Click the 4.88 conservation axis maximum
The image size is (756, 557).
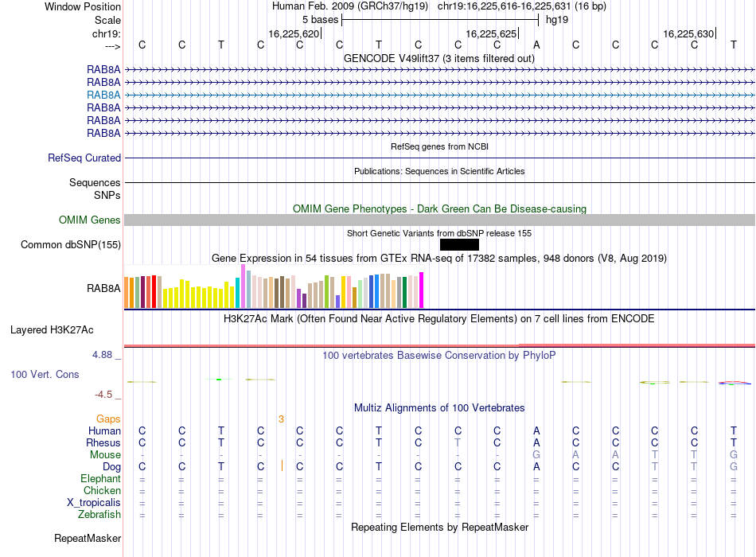pyautogui.click(x=102, y=355)
